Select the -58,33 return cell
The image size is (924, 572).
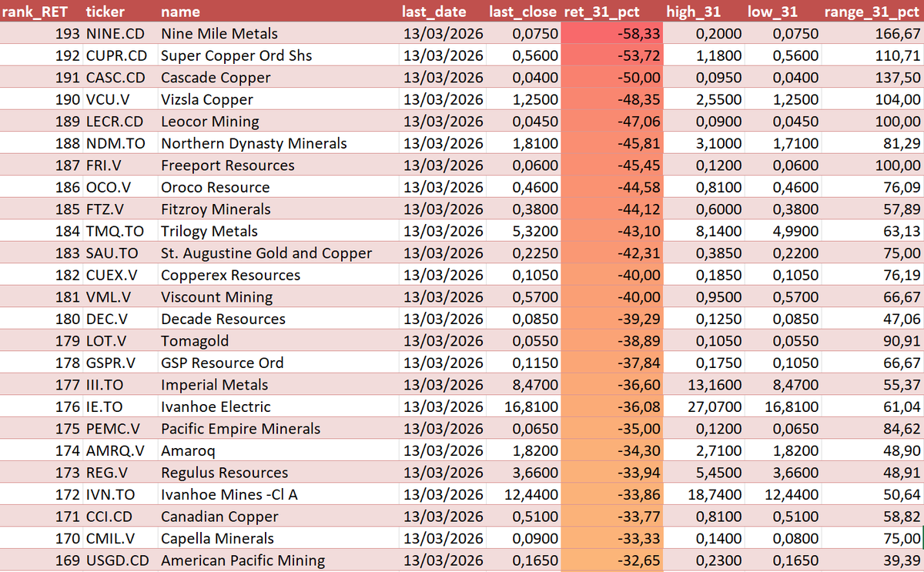pyautogui.click(x=613, y=34)
